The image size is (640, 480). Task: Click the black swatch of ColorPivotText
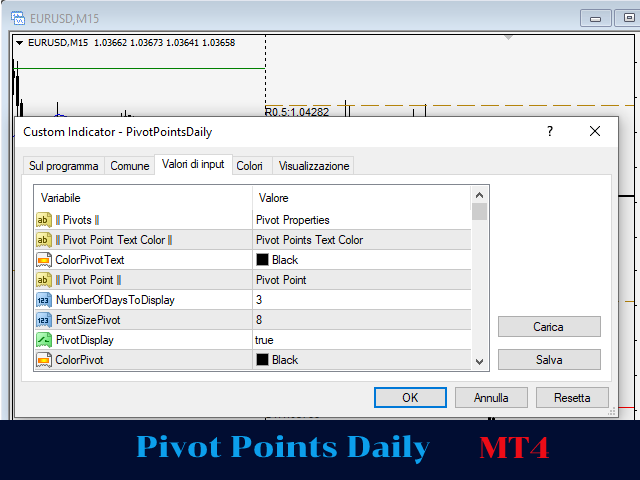coord(262,260)
